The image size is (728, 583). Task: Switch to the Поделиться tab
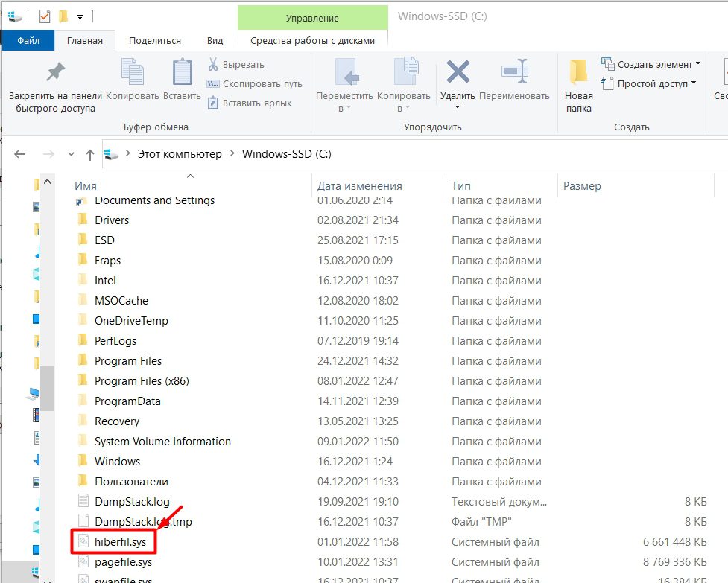pos(154,41)
